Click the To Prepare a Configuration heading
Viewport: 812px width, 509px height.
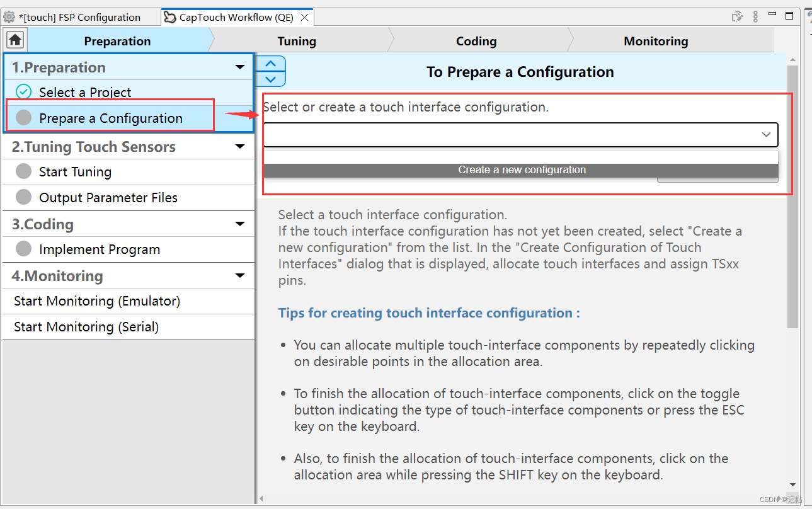click(520, 72)
